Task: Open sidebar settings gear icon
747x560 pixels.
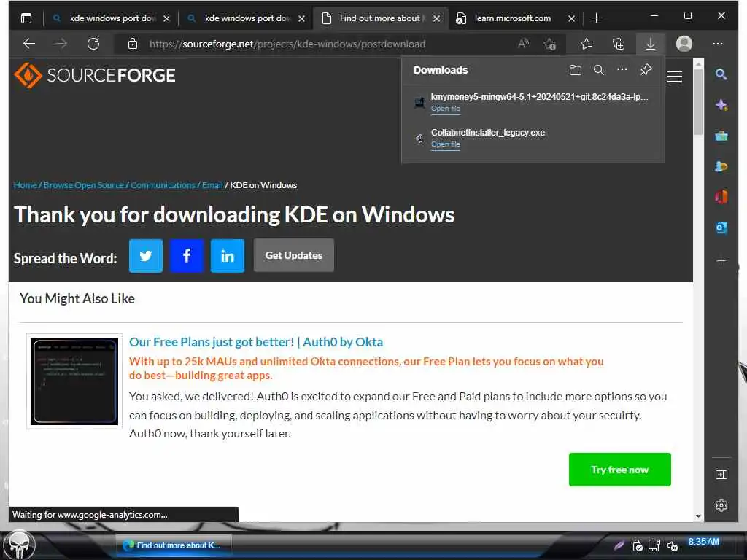Action: click(721, 505)
